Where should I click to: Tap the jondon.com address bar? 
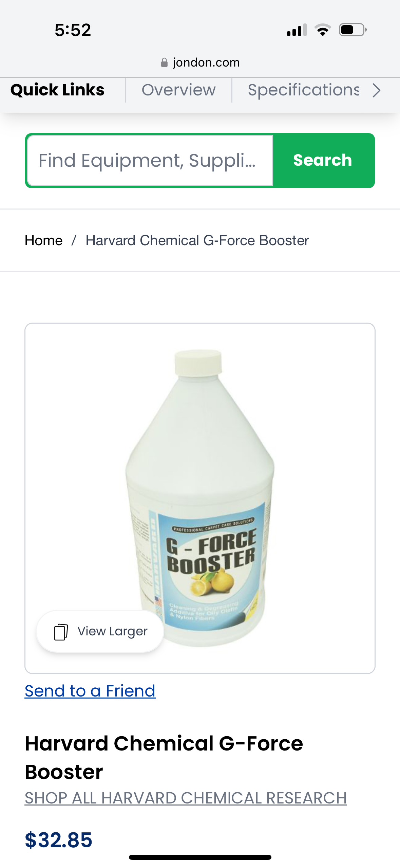(x=200, y=62)
